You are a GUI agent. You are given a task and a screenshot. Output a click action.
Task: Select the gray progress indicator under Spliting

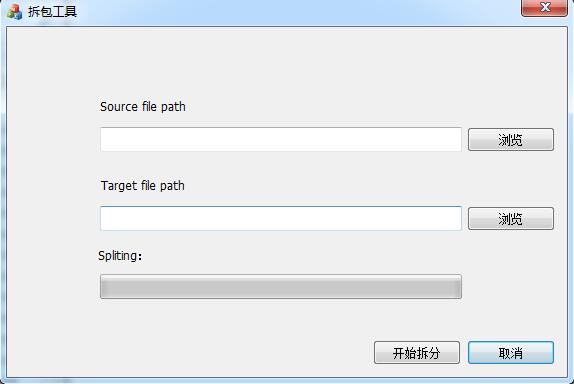[x=281, y=287]
